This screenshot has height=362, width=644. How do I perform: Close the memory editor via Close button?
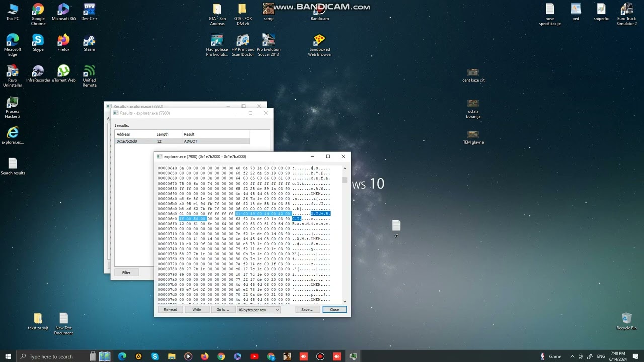(x=334, y=310)
